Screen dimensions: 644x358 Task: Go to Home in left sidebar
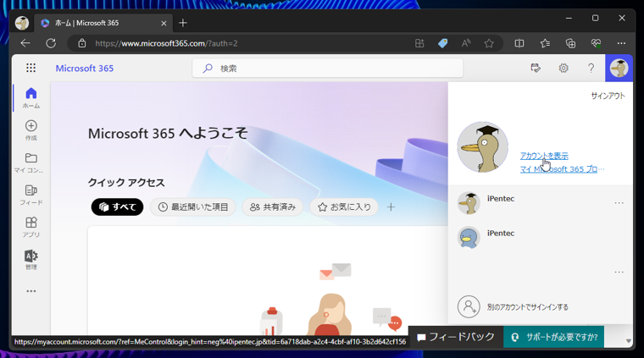click(x=31, y=98)
